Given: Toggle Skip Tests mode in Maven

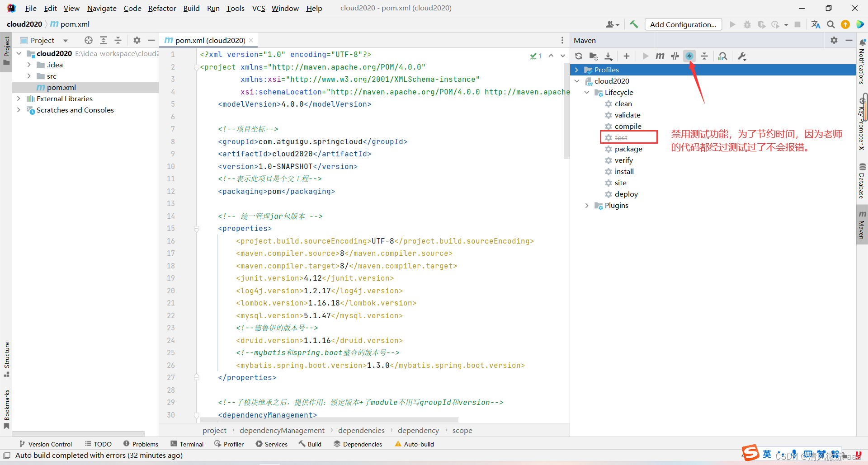Looking at the screenshot, I should [x=689, y=56].
